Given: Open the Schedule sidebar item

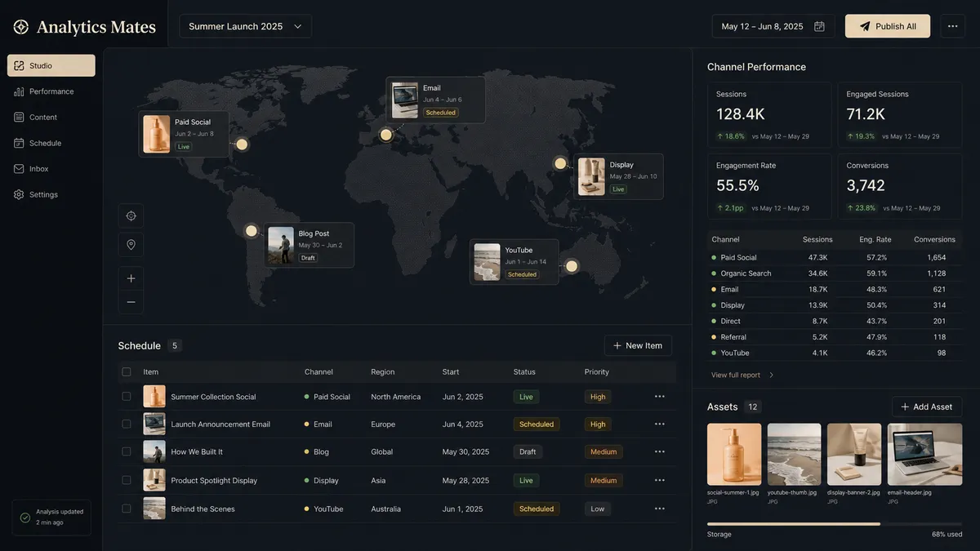Looking at the screenshot, I should [51, 143].
